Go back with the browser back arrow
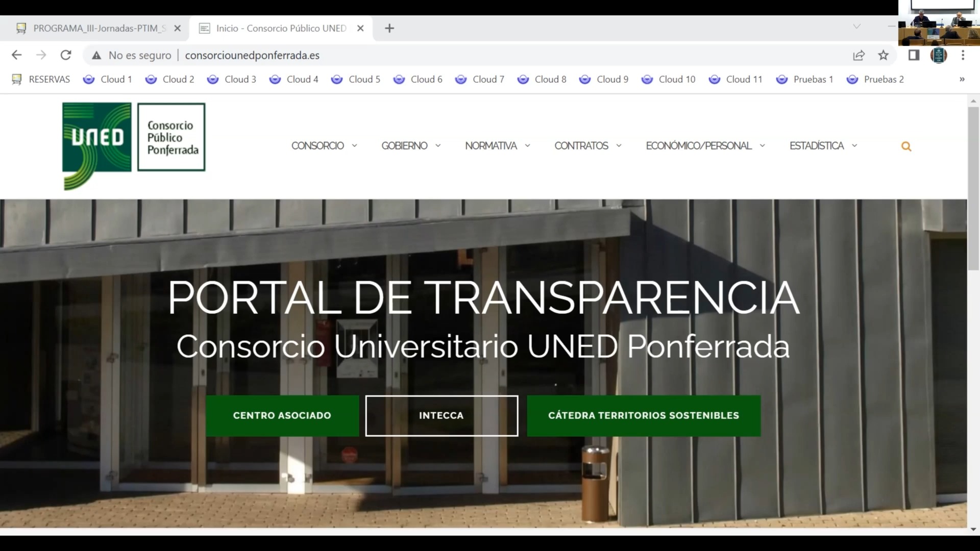980x551 pixels. 16,55
